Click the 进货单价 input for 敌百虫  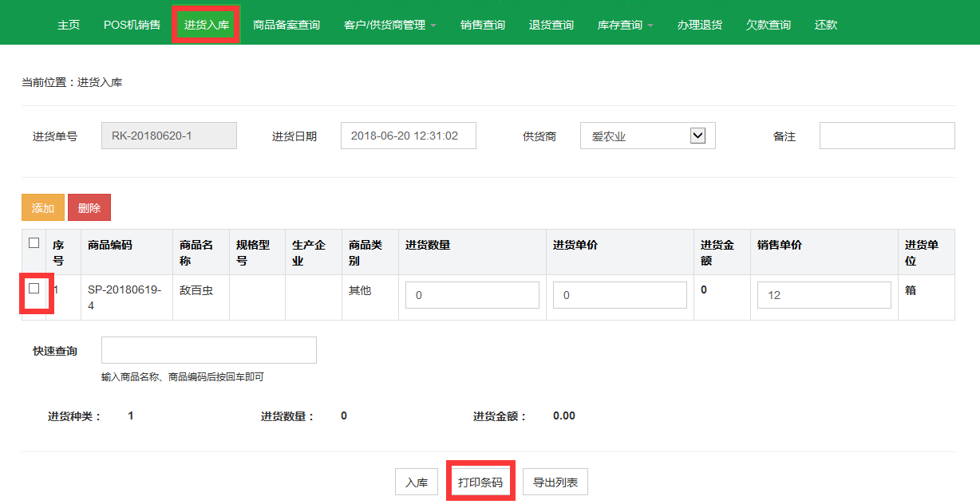pos(620,295)
